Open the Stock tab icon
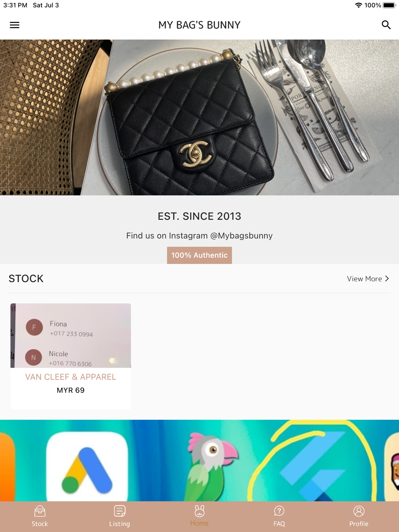Image resolution: width=399 pixels, height=532 pixels. pos(40,511)
